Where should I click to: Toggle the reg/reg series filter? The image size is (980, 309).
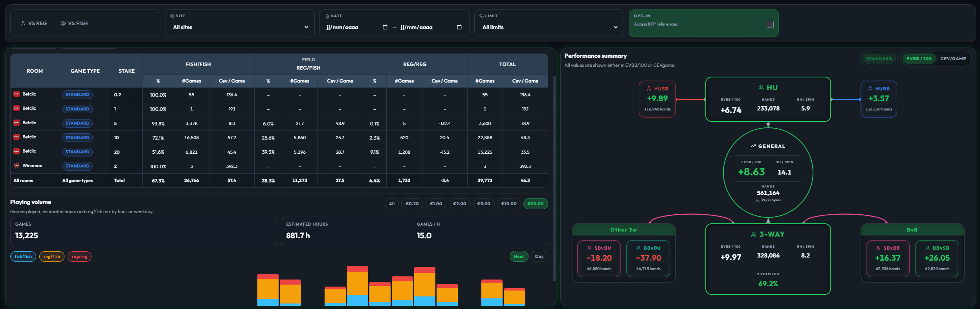[x=79, y=256]
